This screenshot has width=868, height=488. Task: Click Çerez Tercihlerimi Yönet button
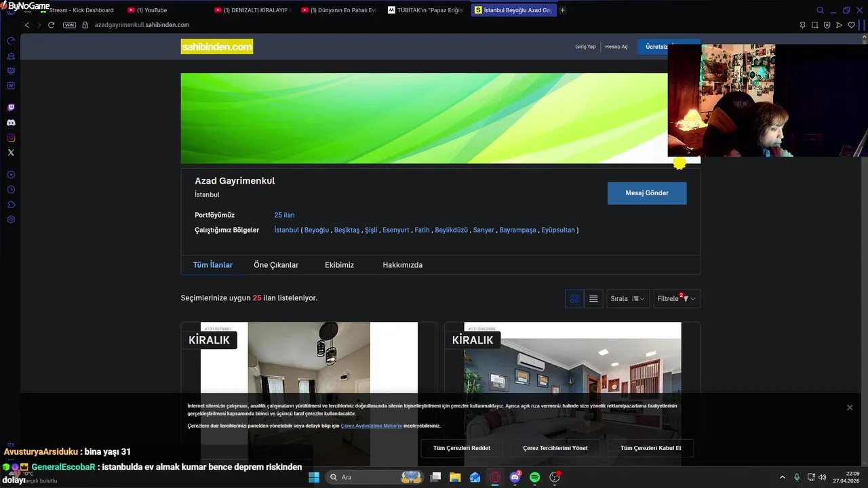[x=555, y=448]
